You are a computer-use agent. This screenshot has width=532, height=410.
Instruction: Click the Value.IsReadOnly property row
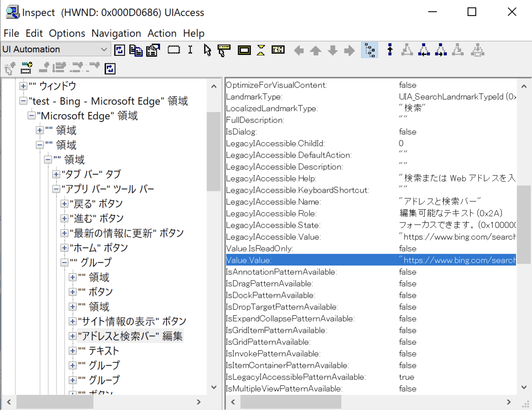tap(371, 248)
